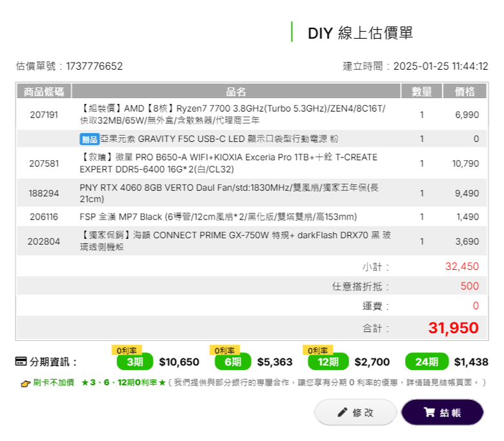
Task: Click barcode 207191
Action: point(44,115)
